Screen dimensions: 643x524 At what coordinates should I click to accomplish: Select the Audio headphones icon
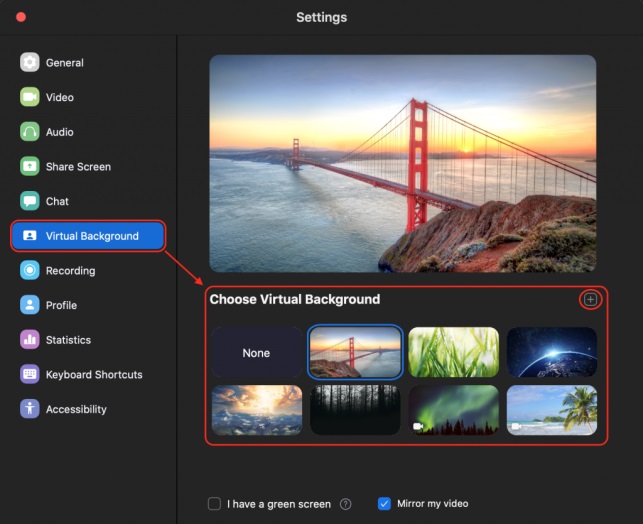30,132
